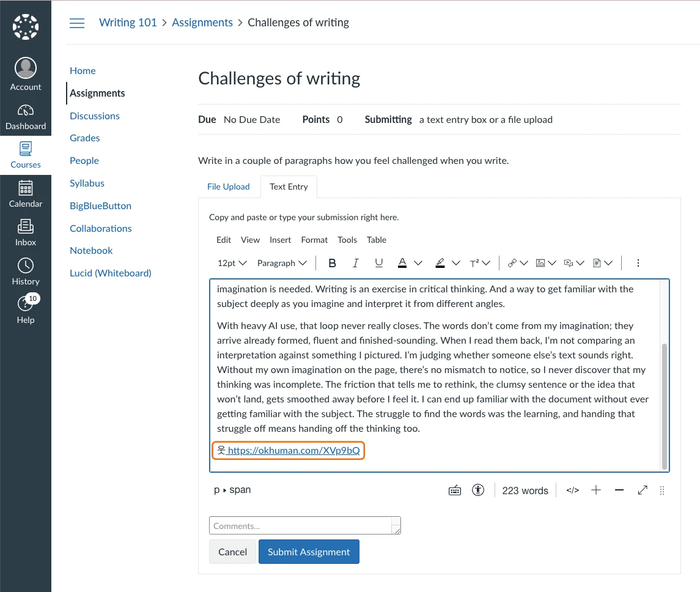The width and height of the screenshot is (700, 592).
Task: Click the insert link icon
Action: pyautogui.click(x=512, y=263)
